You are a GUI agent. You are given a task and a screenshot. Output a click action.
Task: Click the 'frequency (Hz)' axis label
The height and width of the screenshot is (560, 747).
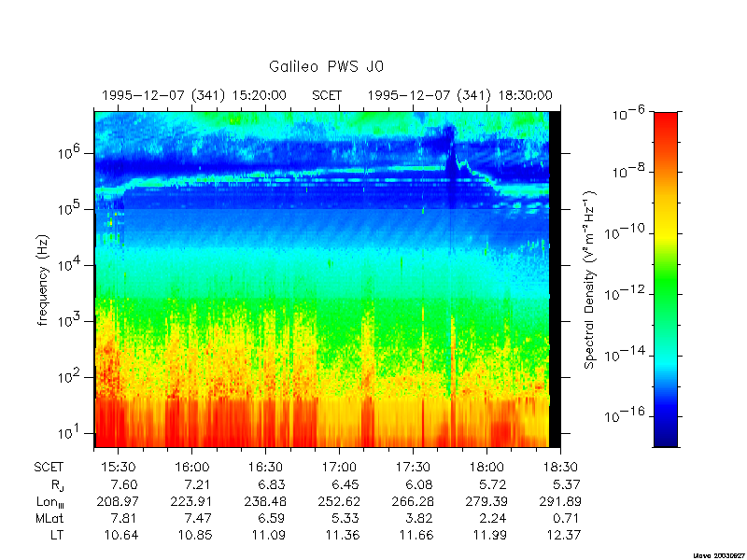[43, 281]
